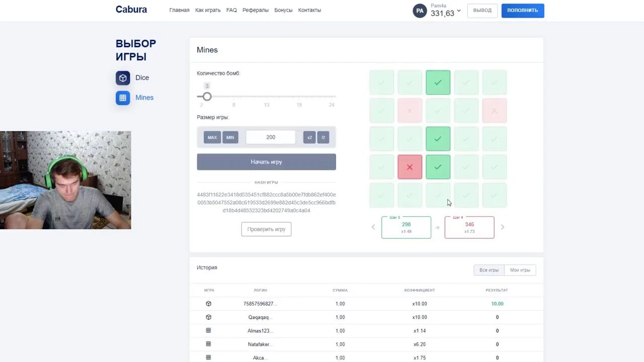Double the bet with x2 button
The image size is (644, 362).
click(309, 137)
